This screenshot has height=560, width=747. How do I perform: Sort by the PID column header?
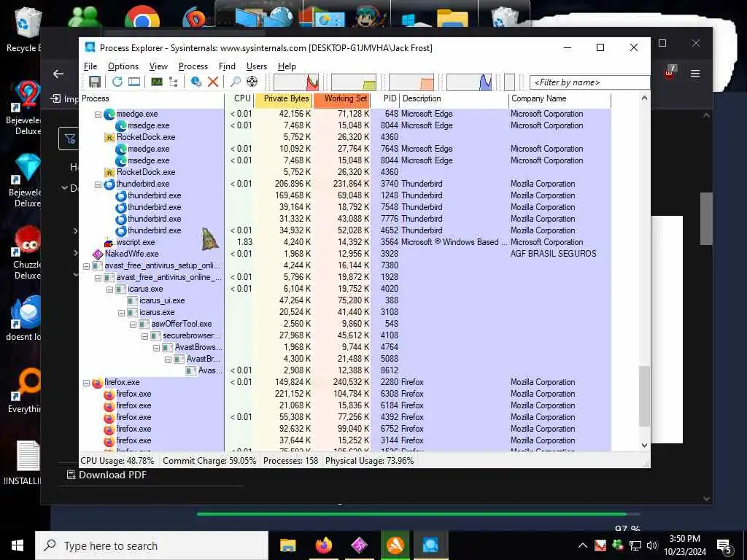tap(385, 98)
